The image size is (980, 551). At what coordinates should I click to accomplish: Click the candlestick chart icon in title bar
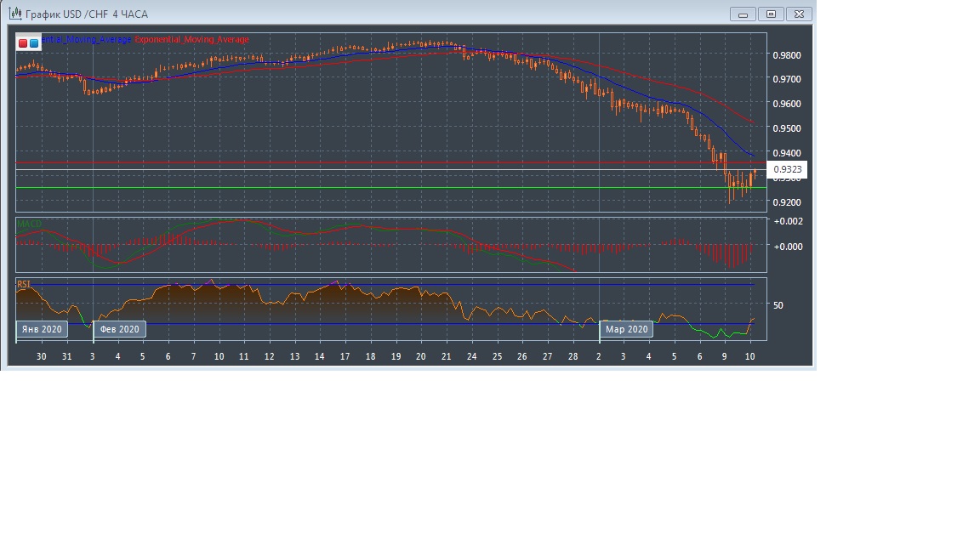tap(15, 14)
